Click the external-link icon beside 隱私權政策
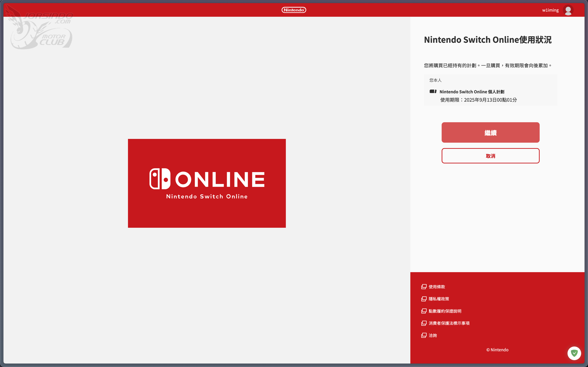 point(424,299)
